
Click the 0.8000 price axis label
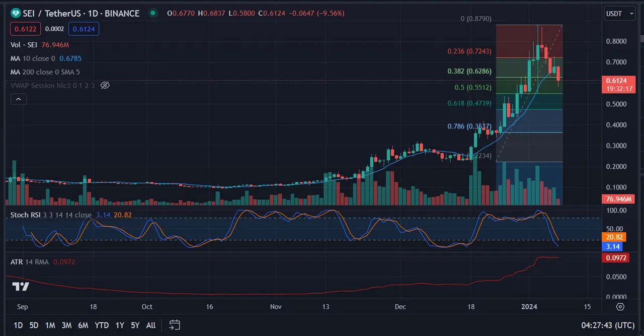(x=616, y=41)
